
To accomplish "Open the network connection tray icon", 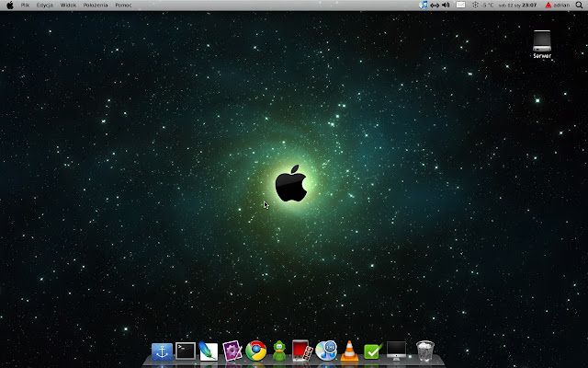I will 435,6.
